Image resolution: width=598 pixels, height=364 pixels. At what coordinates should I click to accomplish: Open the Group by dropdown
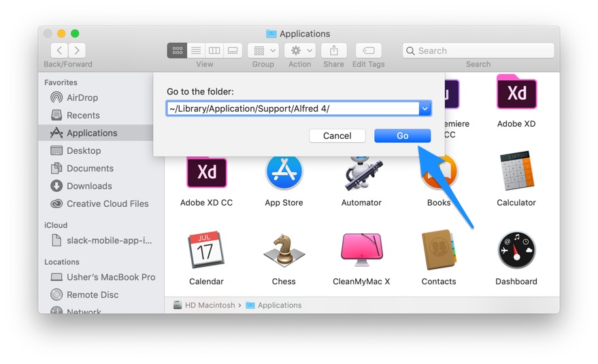click(x=263, y=50)
